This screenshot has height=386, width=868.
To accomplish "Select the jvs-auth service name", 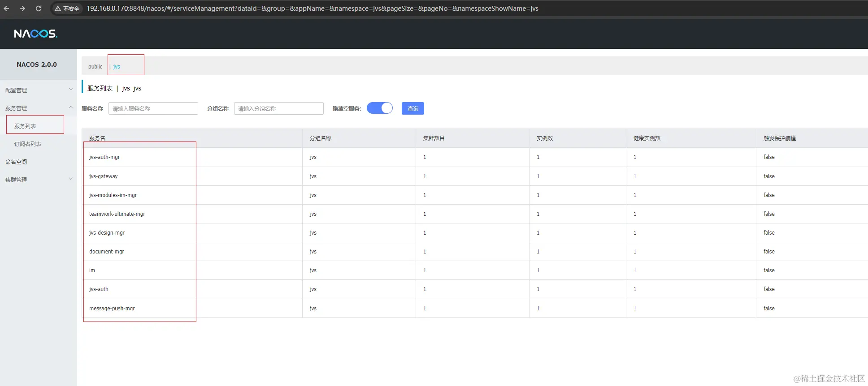I will coord(99,289).
